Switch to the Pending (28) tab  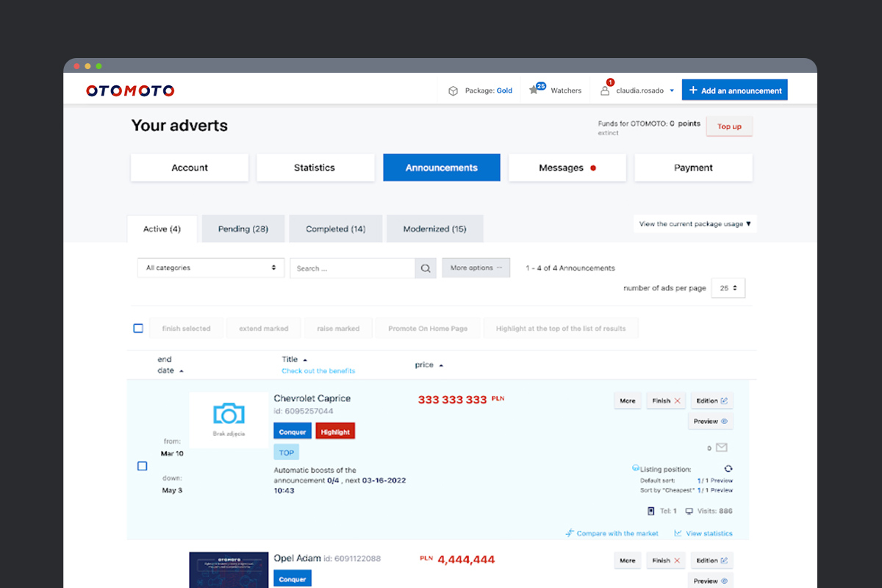[x=243, y=229]
